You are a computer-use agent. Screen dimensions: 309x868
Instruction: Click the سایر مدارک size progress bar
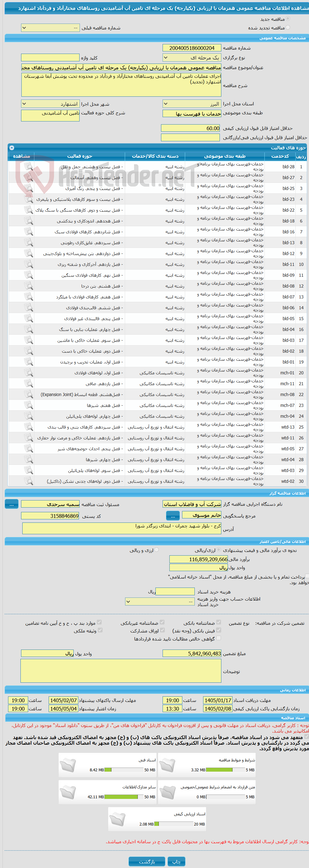click(x=124, y=796)
